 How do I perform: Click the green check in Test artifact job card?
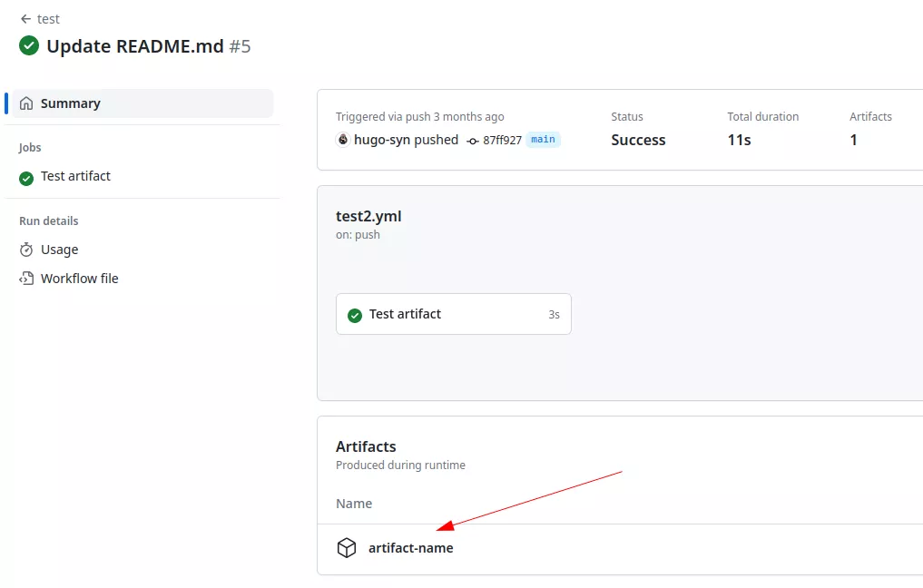355,315
